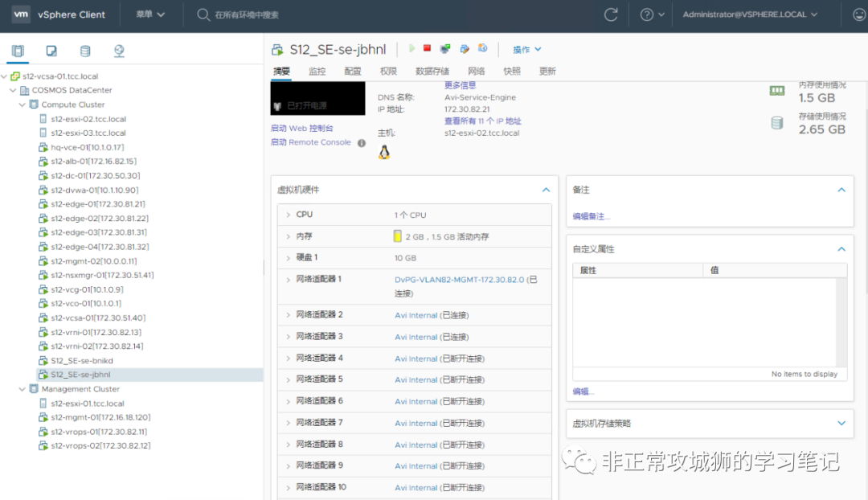The image size is (868, 500).
Task: Collapse the 自定义属性 panel
Action: (x=841, y=249)
